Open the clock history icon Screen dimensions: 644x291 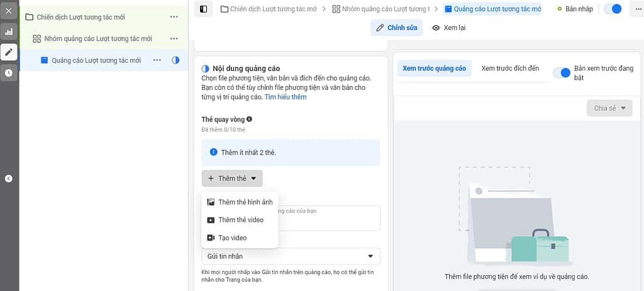click(9, 73)
